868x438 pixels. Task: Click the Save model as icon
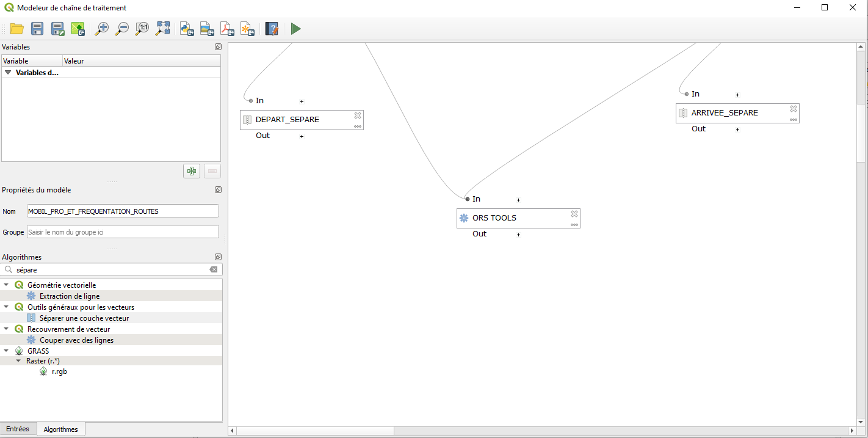pos(58,29)
